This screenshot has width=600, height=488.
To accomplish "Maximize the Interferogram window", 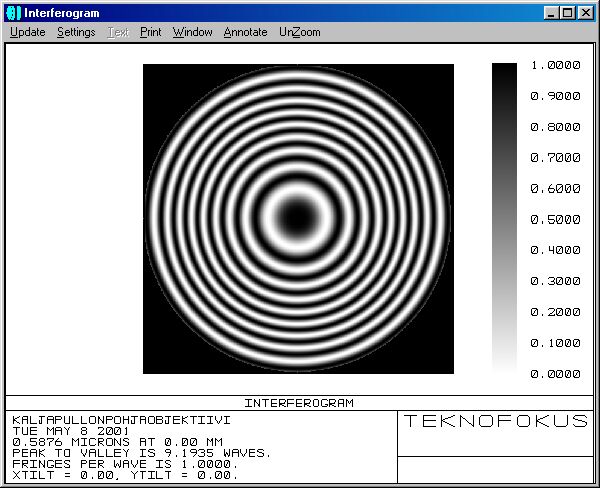I will pos(567,13).
